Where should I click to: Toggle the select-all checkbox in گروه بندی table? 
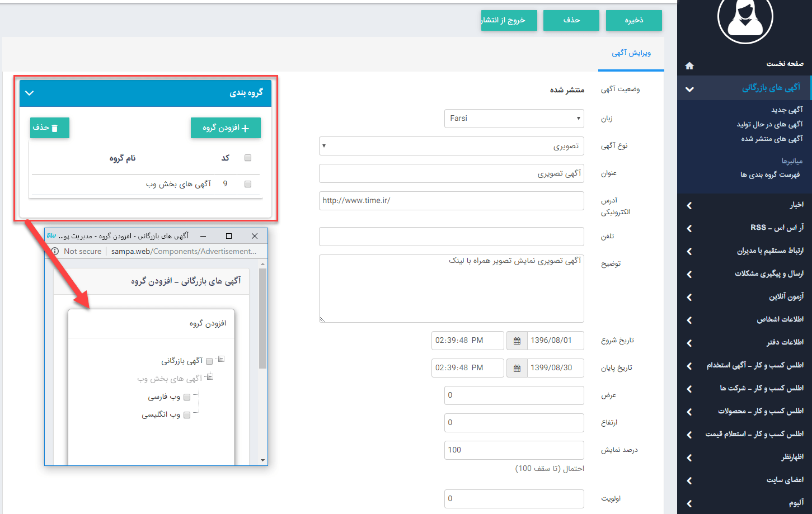click(247, 158)
